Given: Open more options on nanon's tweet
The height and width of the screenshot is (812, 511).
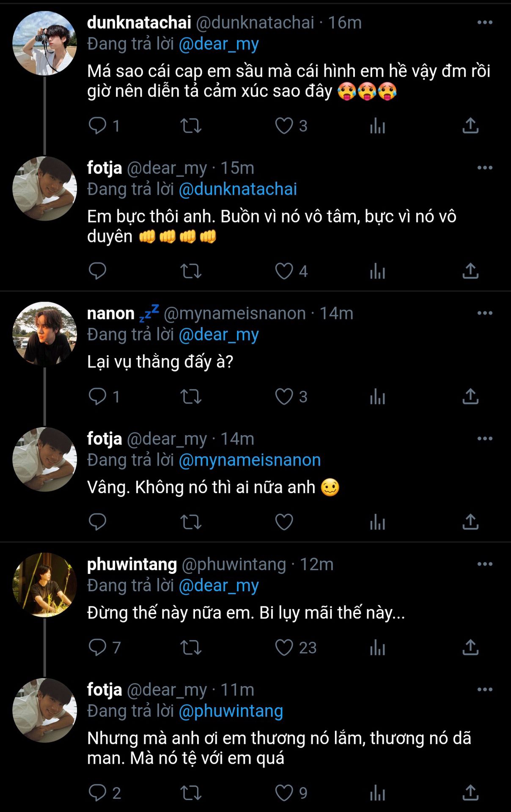Looking at the screenshot, I should click(484, 313).
